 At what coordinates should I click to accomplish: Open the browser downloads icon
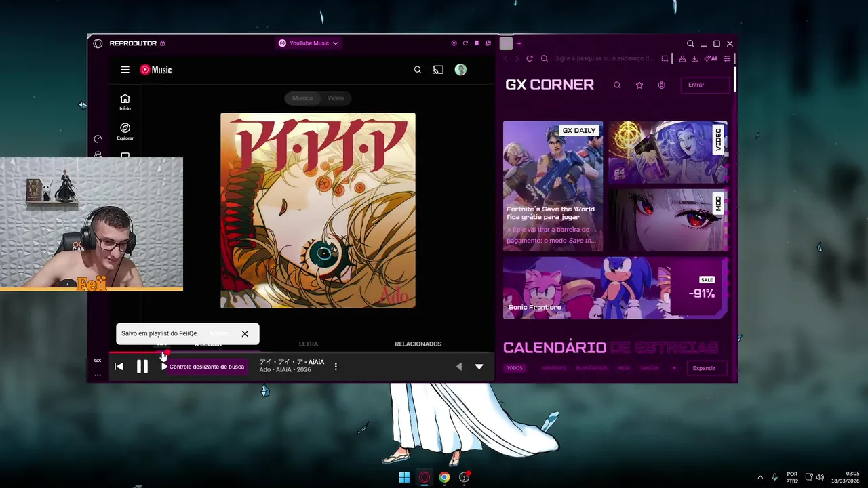point(694,59)
